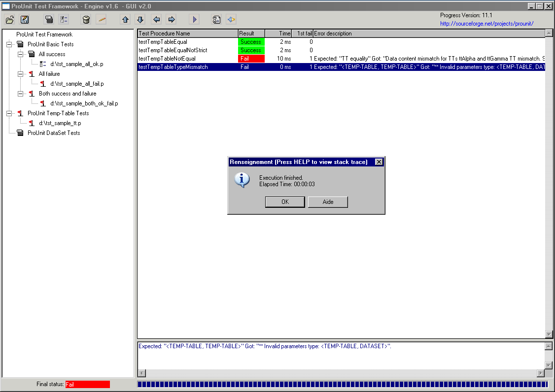Click OK in the execution finished dialog
The image size is (555, 392).
click(285, 202)
